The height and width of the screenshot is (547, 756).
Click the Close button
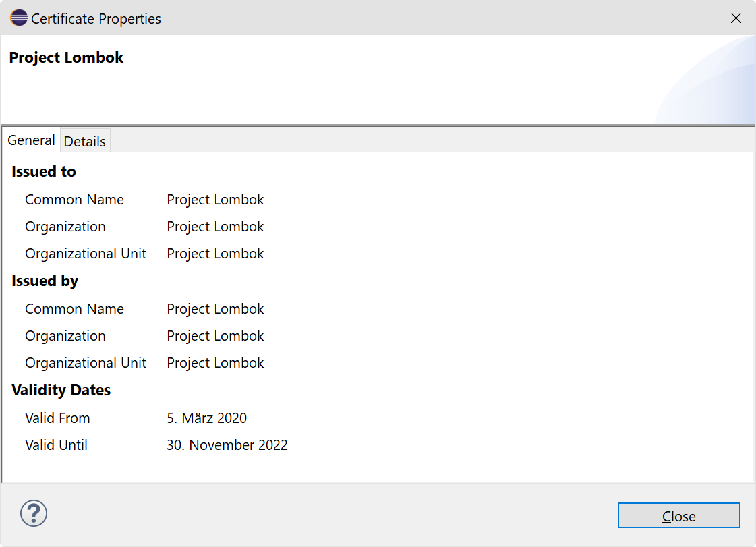tap(678, 515)
